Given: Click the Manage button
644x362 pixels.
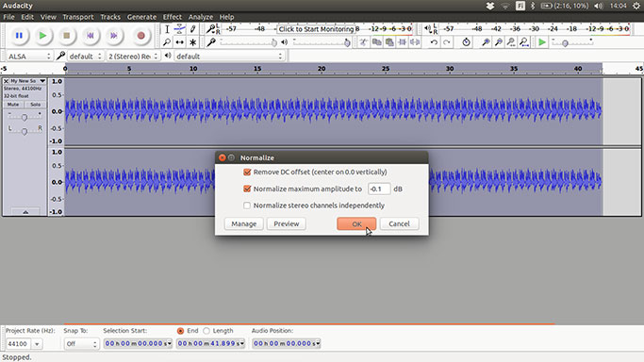Looking at the screenshot, I should pyautogui.click(x=243, y=223).
